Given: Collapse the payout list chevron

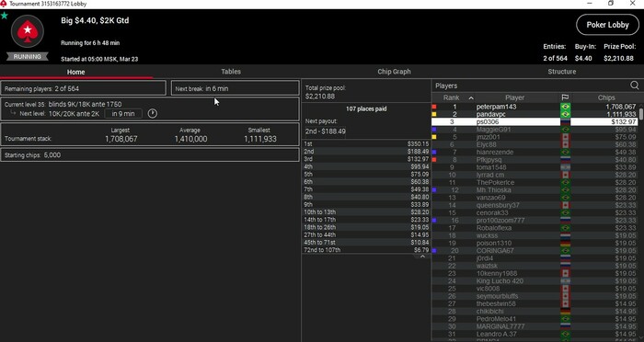Looking at the screenshot, I should 422,256.
